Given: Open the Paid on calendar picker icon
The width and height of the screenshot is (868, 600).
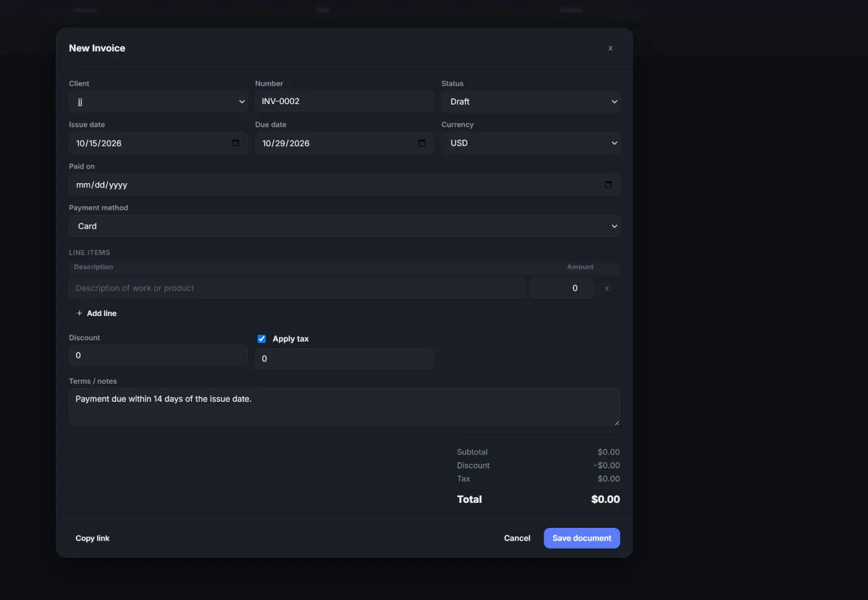Looking at the screenshot, I should [x=608, y=184].
